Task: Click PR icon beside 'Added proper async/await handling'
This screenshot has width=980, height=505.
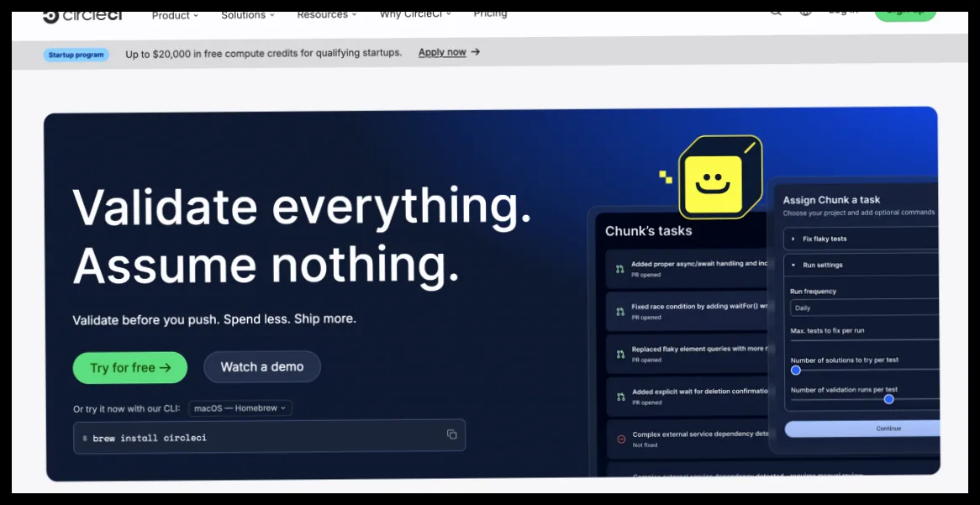Action: (x=620, y=270)
